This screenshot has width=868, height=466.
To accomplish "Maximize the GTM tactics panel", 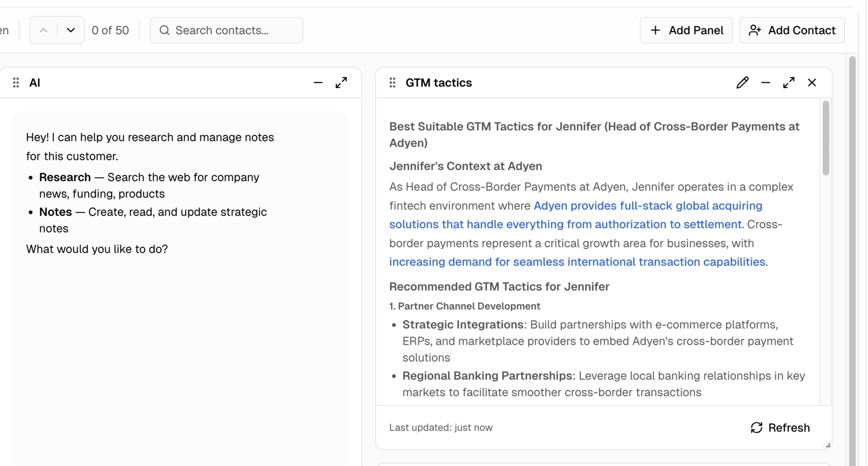I will point(789,82).
